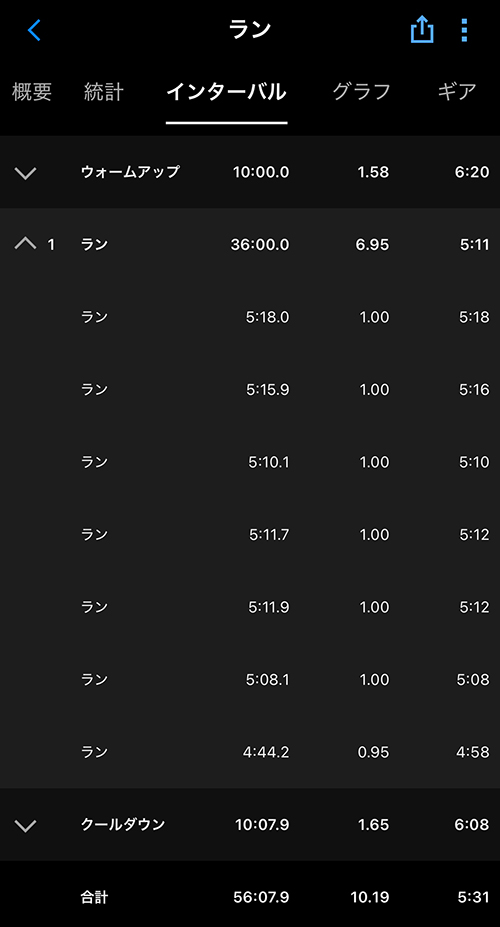Tap the 36:00.0 ラン summary row

[250, 244]
